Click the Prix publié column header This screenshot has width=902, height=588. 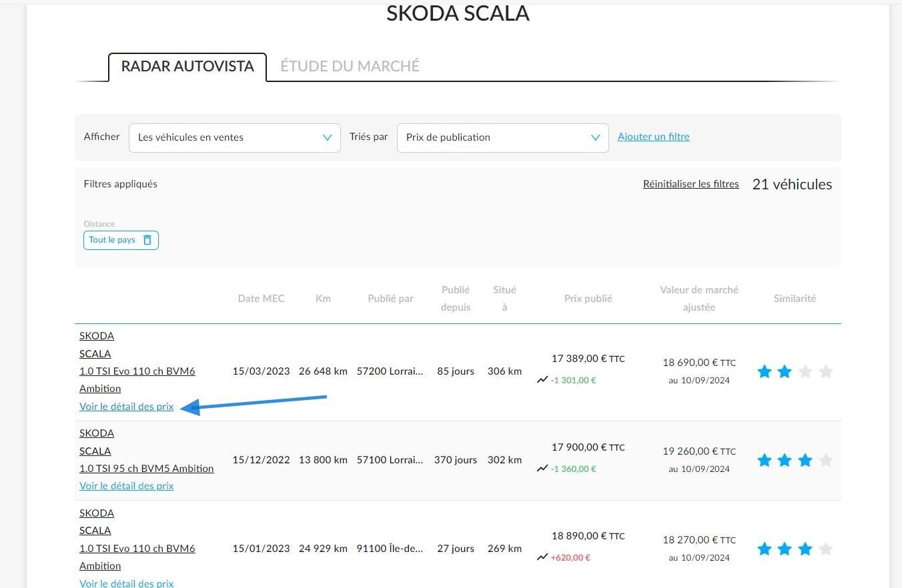(588, 299)
